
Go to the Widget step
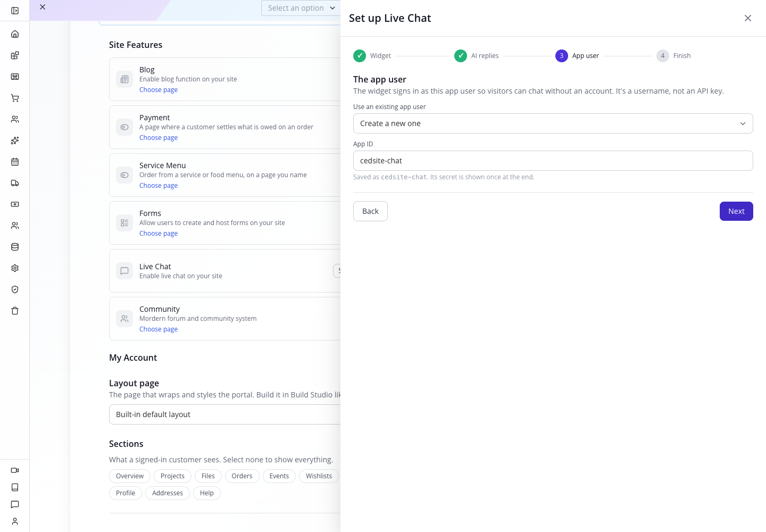tap(372, 56)
